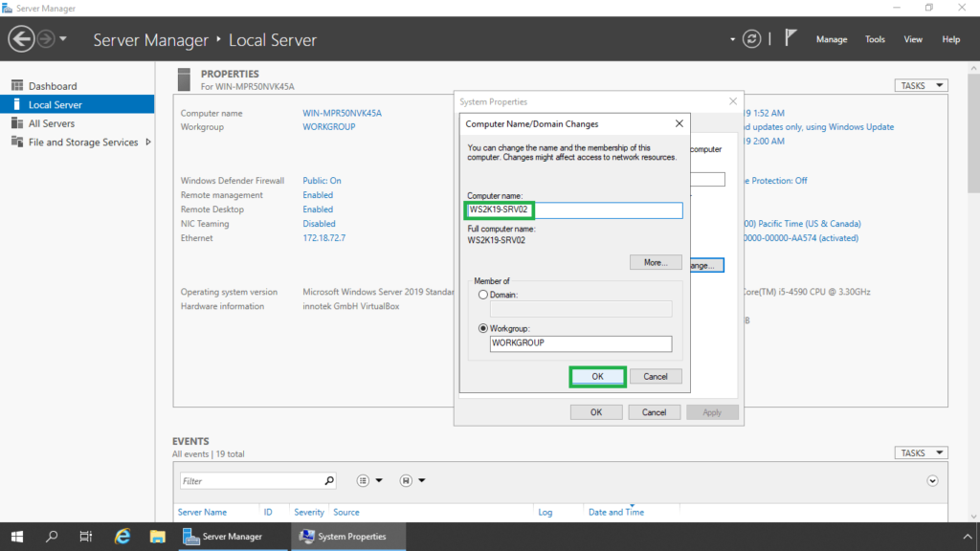Open the Events TASKS dropdown
This screenshot has width=980, height=551.
pos(921,452)
